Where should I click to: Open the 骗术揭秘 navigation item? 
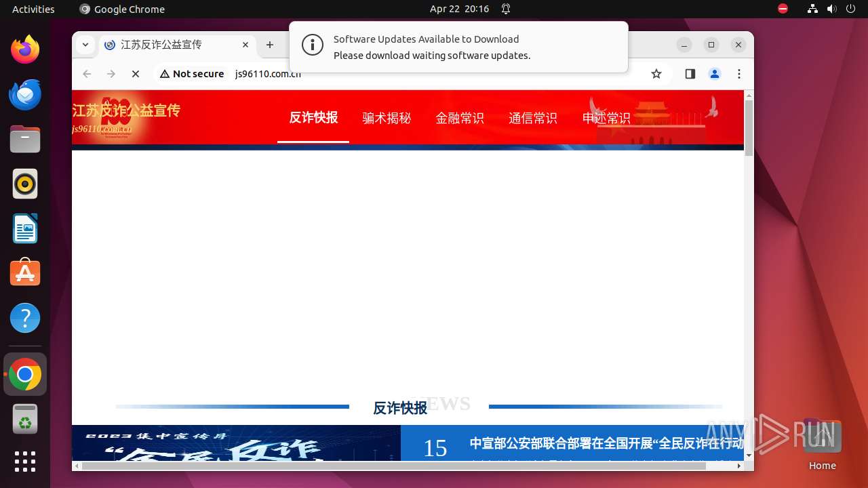387,118
